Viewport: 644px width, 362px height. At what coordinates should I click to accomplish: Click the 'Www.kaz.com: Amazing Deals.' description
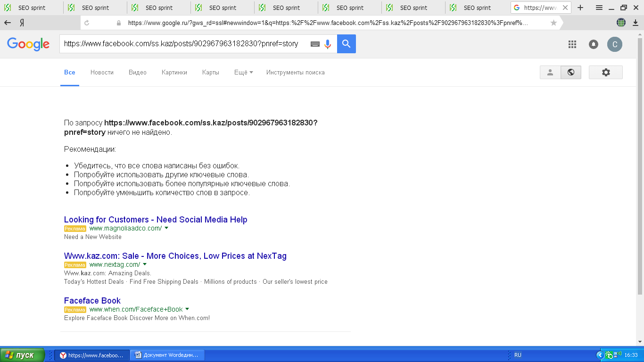point(107,273)
